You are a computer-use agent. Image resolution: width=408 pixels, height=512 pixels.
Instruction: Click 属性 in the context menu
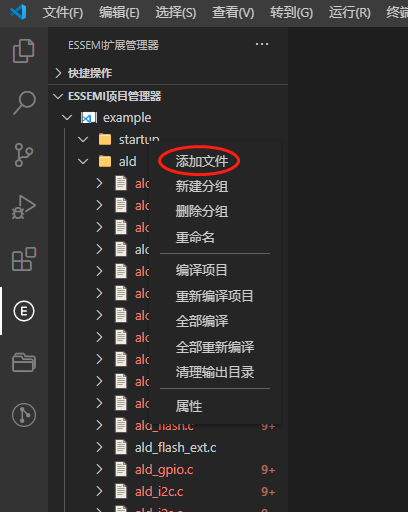tap(189, 406)
